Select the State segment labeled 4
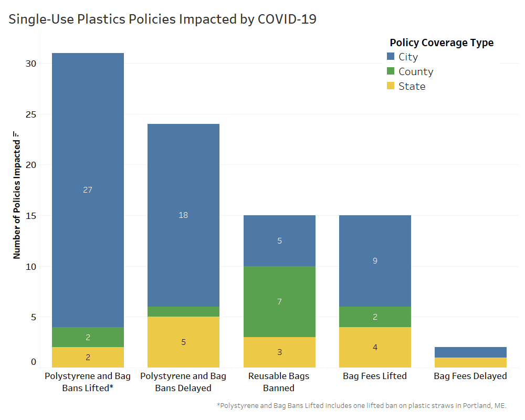525x420 pixels. [375, 347]
